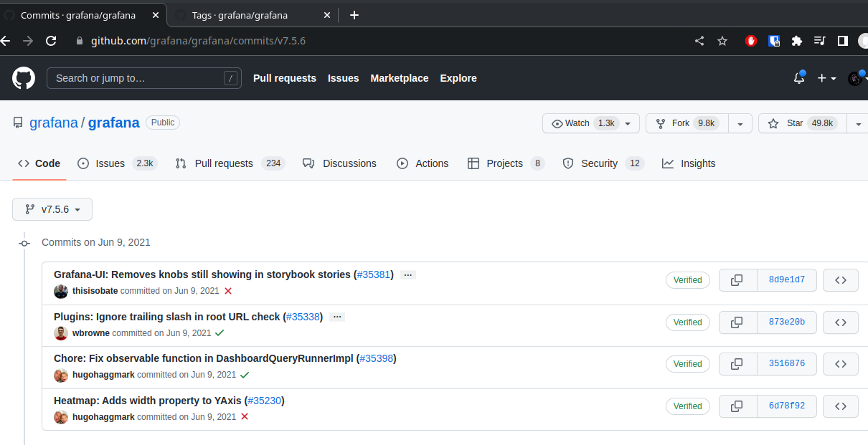This screenshot has width=868, height=445.
Task: Open pull request link #35338
Action: click(x=303, y=316)
